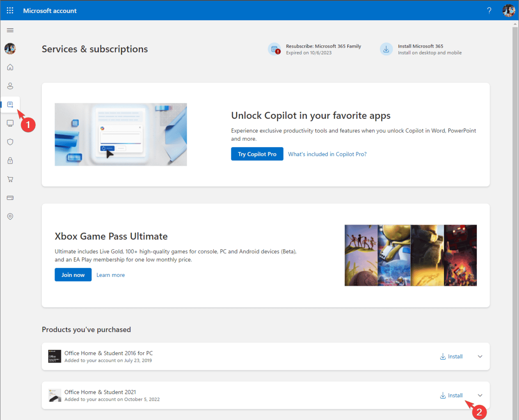Image resolution: width=519 pixels, height=420 pixels.
Task: Expand Office Home & Student 2016 details
Action: point(480,356)
